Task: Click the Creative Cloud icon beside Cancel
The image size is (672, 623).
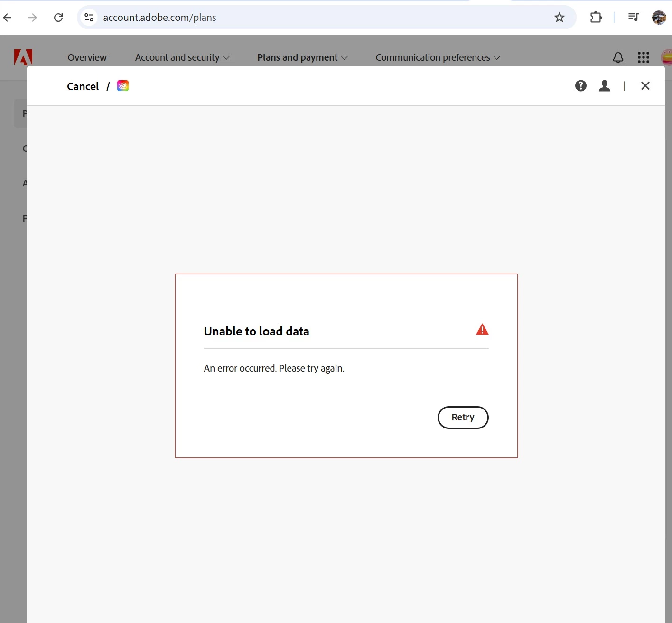Action: click(123, 86)
